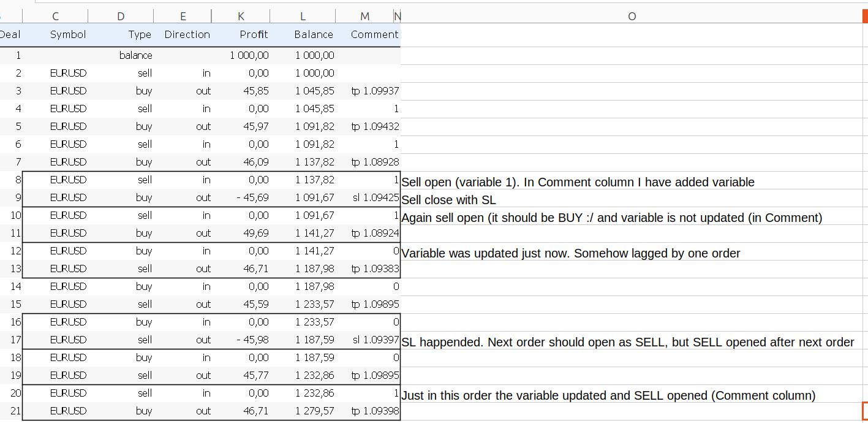Select balance cell 1 279,57
The image size is (868, 423).
pos(315,411)
